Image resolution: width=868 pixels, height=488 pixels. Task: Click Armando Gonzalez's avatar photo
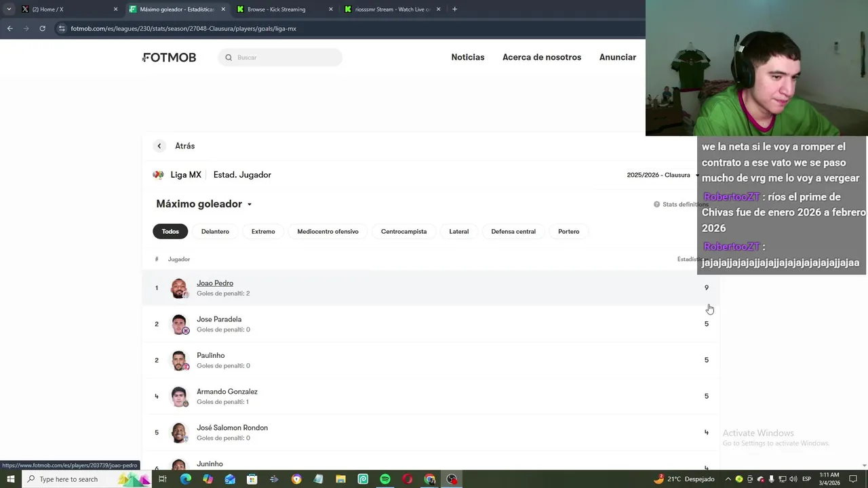[x=179, y=396]
